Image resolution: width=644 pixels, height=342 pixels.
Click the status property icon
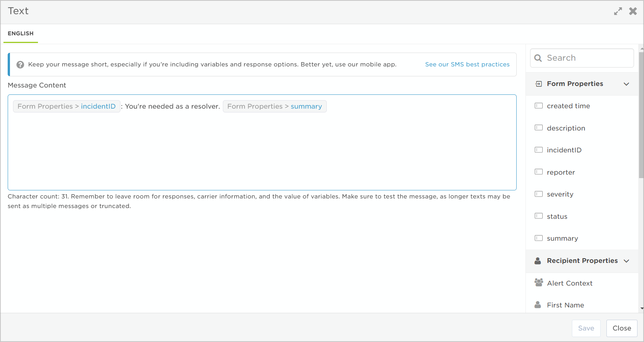click(x=539, y=216)
